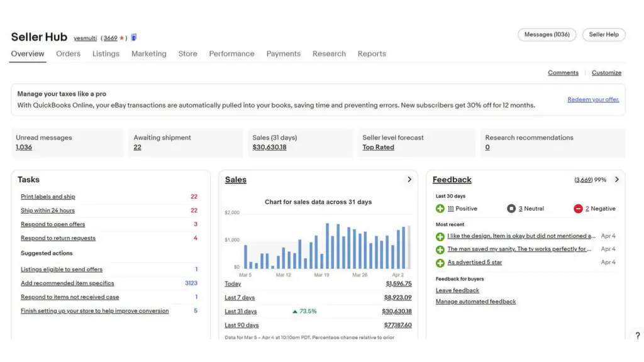Open the Feedback panel heading link

pos(452,180)
